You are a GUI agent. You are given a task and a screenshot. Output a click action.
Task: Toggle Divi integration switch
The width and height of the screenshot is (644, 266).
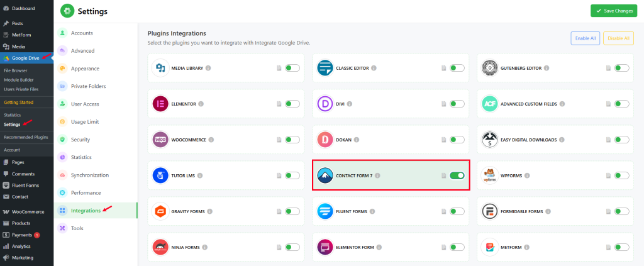point(457,104)
